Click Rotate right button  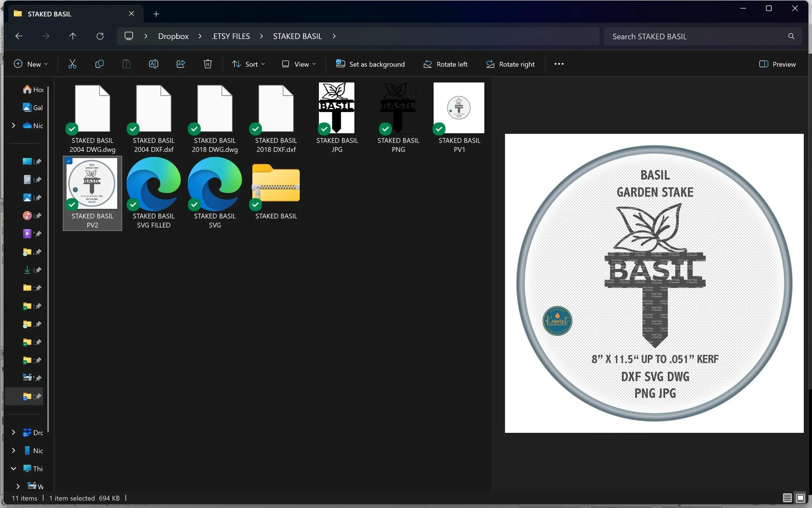(510, 64)
